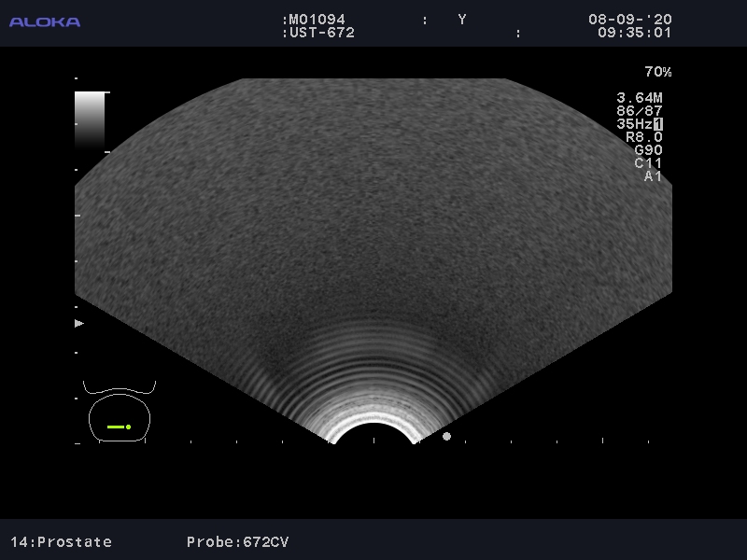Click the C11 contrast setting
The height and width of the screenshot is (560, 747).
pyautogui.click(x=648, y=163)
